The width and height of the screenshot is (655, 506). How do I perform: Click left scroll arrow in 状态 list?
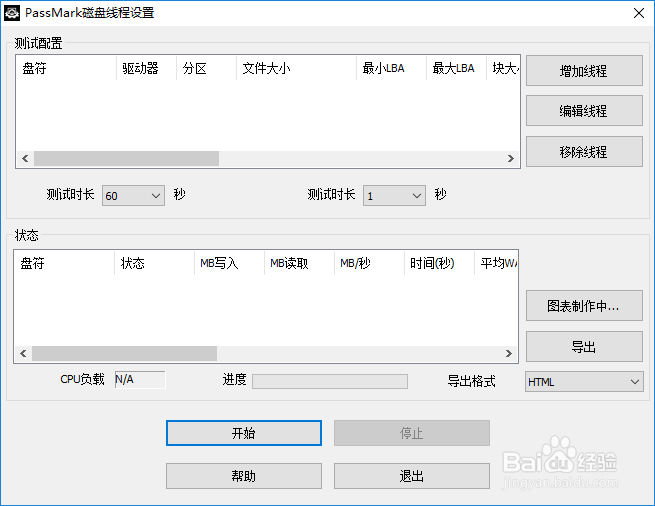[23, 353]
